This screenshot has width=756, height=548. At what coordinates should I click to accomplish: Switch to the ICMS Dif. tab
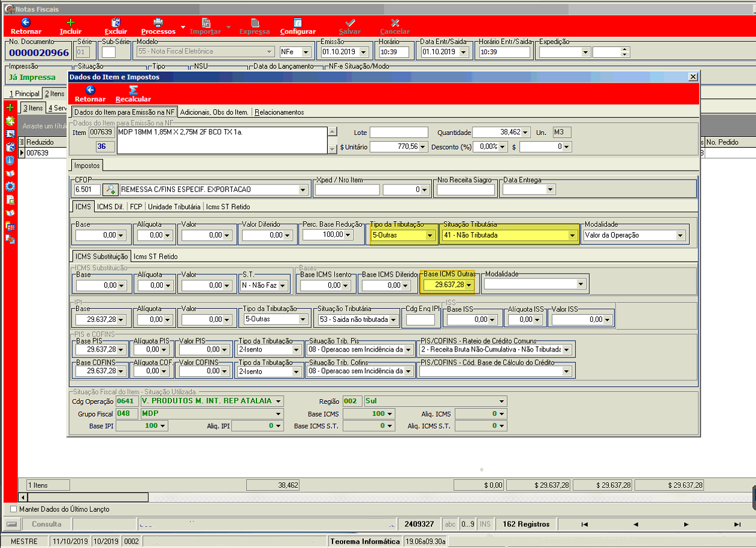tap(112, 206)
